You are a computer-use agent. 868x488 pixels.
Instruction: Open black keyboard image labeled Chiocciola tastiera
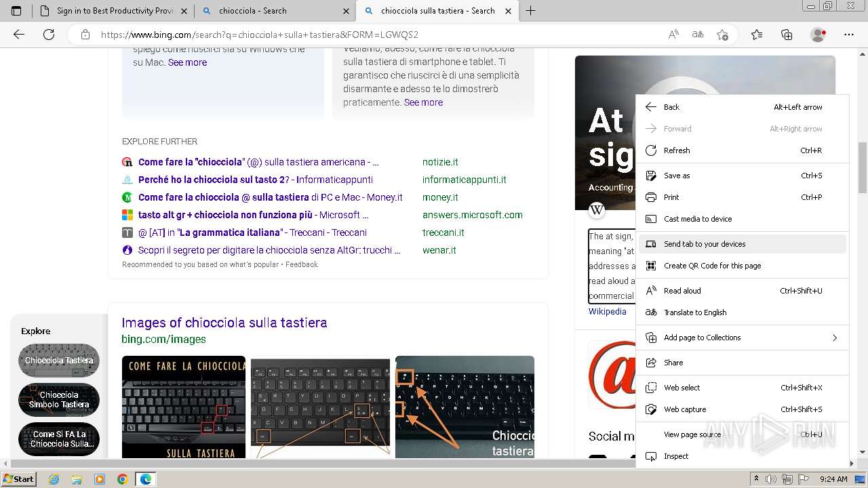[465, 407]
